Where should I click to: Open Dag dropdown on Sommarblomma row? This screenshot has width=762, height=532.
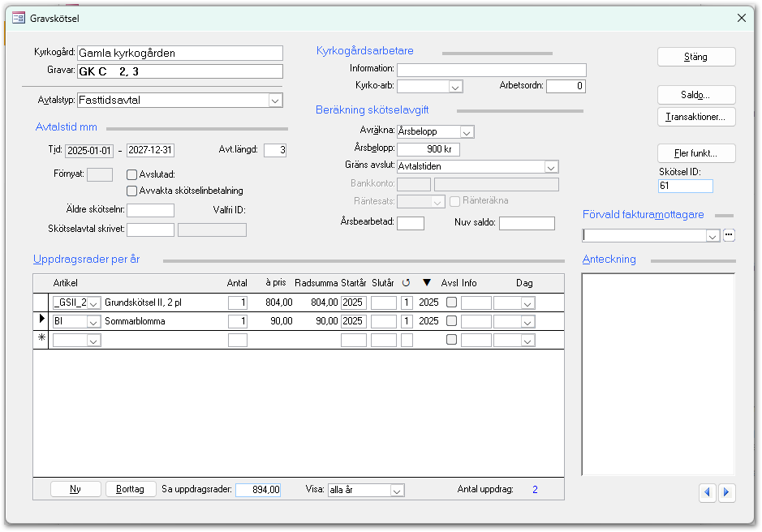coord(527,322)
